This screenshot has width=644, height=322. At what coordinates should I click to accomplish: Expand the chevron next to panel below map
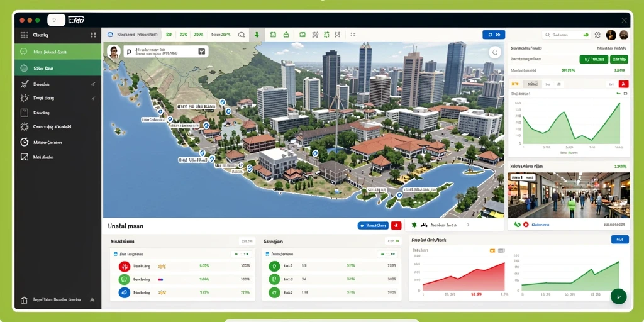tap(468, 225)
